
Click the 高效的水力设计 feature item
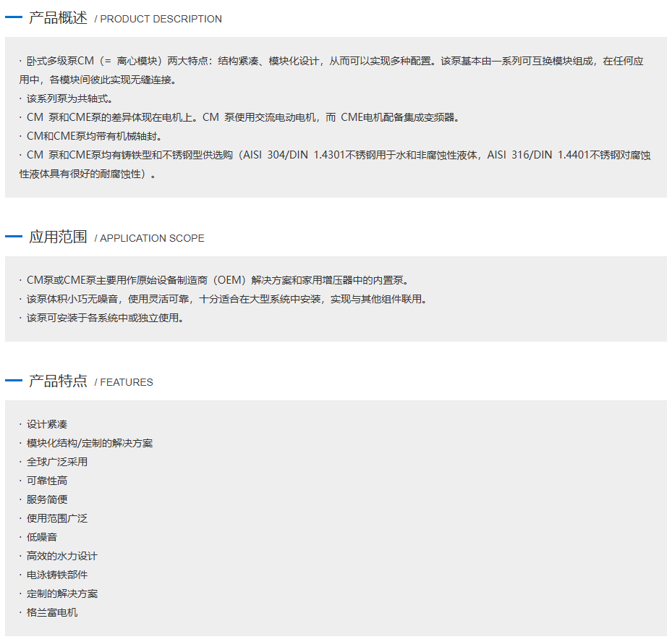[62, 556]
